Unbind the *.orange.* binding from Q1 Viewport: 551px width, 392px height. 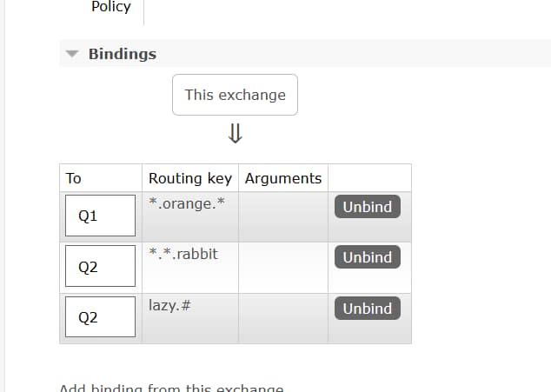367,207
